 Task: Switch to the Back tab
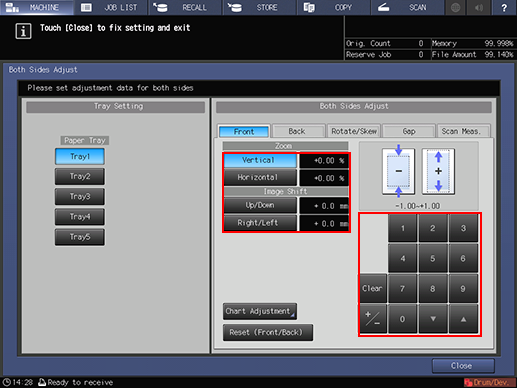tap(298, 131)
